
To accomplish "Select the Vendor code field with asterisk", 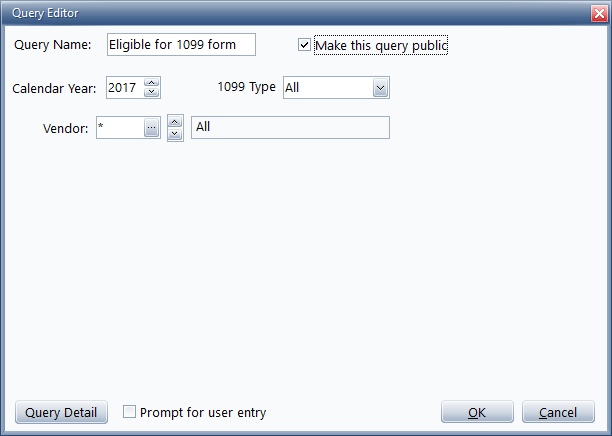I will tap(120, 128).
